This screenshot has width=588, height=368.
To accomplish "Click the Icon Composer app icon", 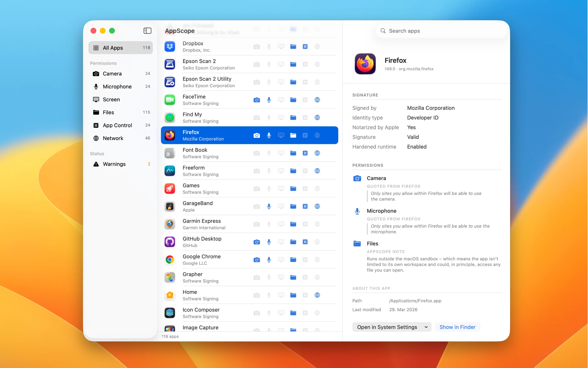I will [x=170, y=313].
